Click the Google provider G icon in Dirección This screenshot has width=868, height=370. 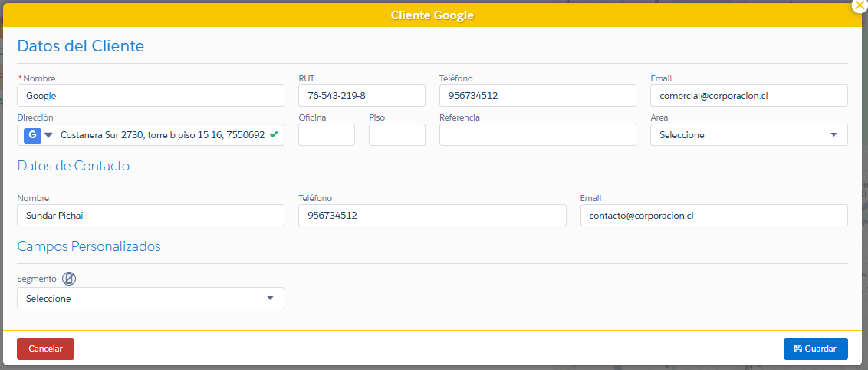pos(32,134)
